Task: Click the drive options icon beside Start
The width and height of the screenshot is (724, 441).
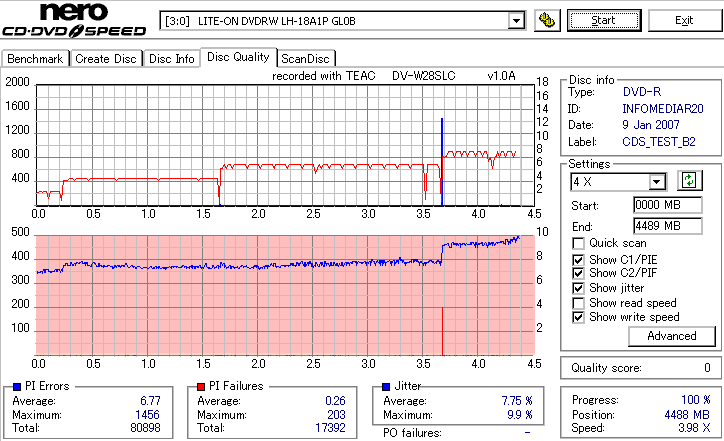Action: [547, 21]
